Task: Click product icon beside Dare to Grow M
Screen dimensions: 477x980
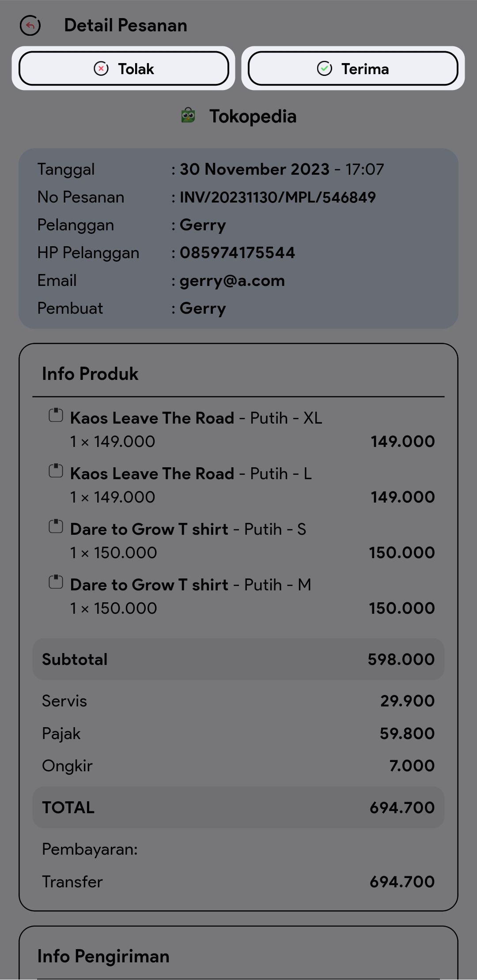Action: point(56,582)
